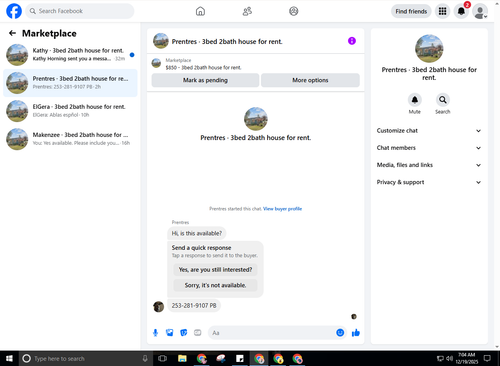
Task: Click the volume icon in system tray
Action: pyautogui.click(x=449, y=359)
